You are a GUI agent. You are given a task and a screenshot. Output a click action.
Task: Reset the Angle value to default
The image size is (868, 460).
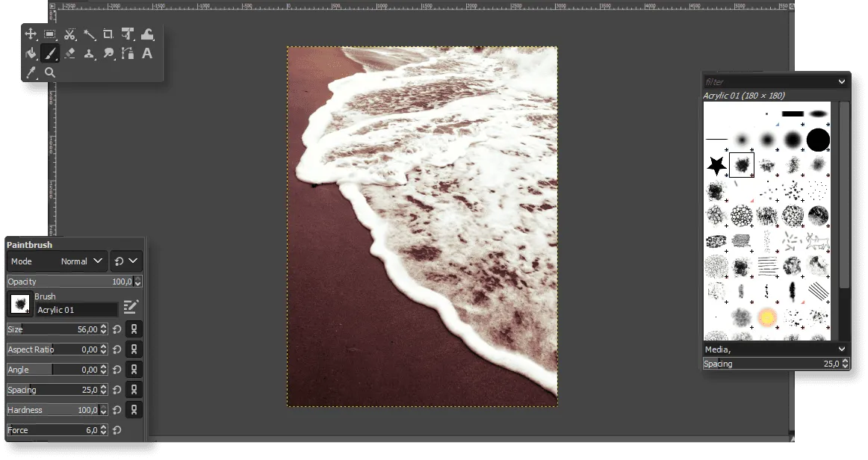tap(117, 370)
